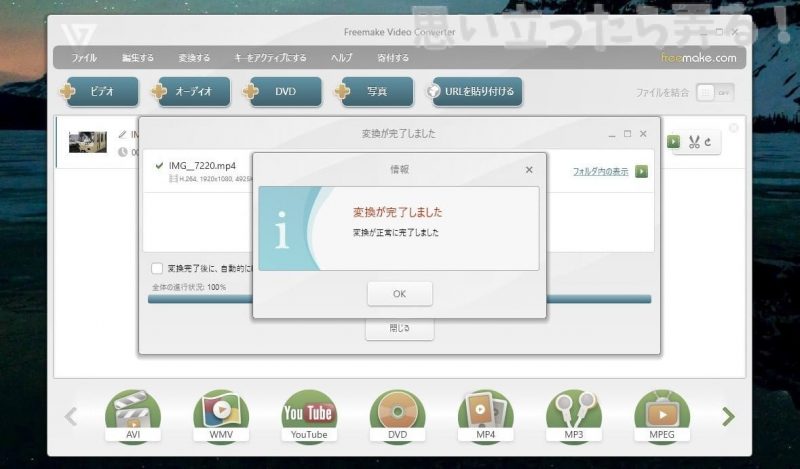The height and width of the screenshot is (469, 800).
Task: Select the AVI output format icon
Action: pos(133,416)
